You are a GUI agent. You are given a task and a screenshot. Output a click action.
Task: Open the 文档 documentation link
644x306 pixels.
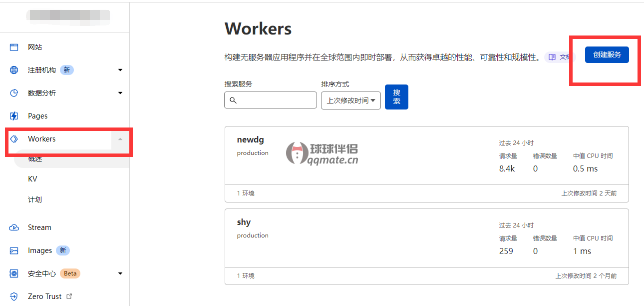(x=560, y=57)
